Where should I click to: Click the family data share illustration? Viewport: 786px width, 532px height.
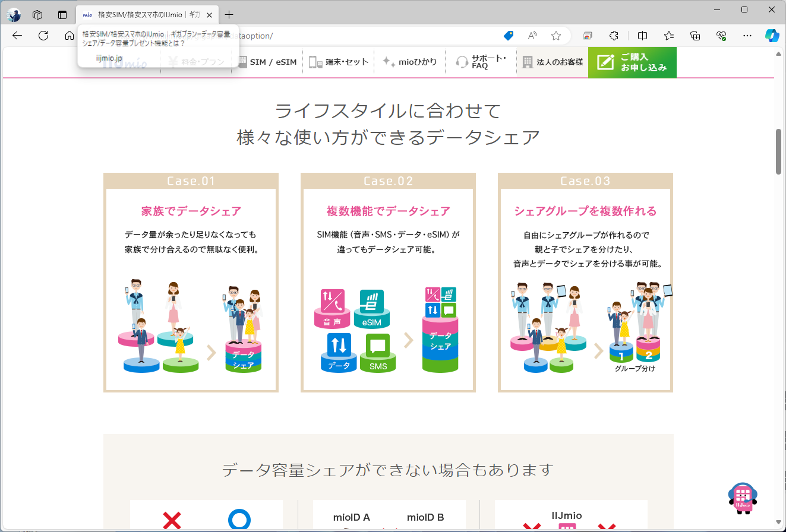191,325
